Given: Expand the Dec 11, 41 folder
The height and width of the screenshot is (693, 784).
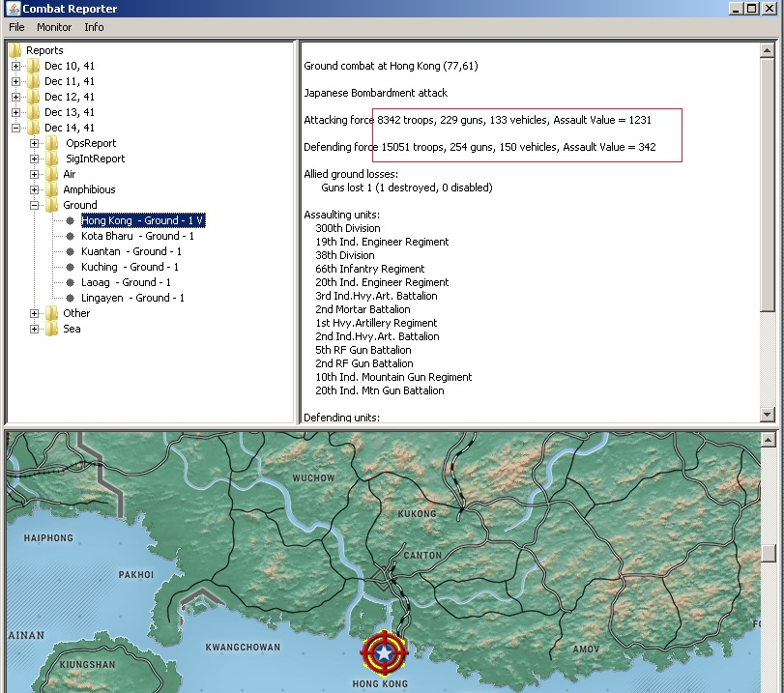Looking at the screenshot, I should (x=16, y=81).
